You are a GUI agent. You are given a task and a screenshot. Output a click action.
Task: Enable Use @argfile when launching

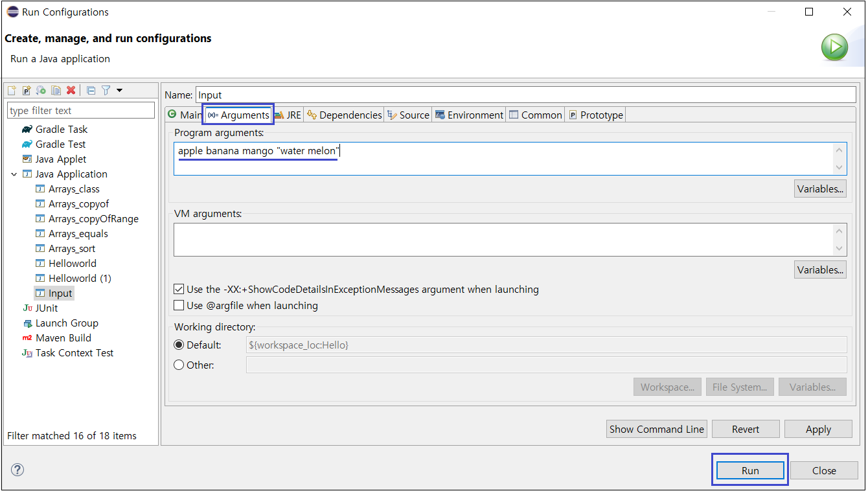pos(179,305)
